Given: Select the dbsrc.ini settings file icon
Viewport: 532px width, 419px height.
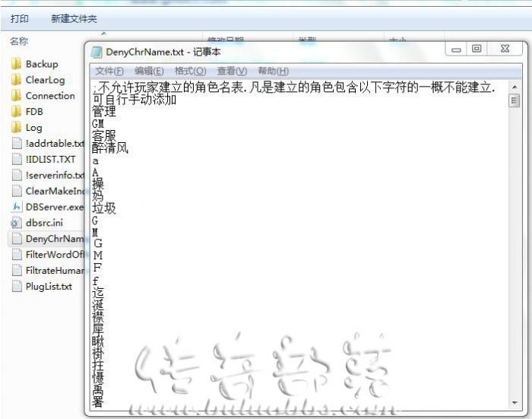Looking at the screenshot, I should 16,223.
